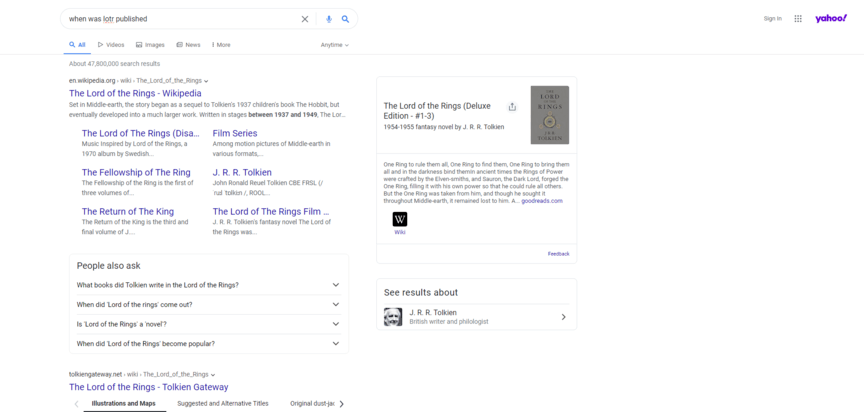Viewport: 864px width, 412px height.
Task: Open The Lord of The Rings (Disa... sublink
Action: pos(141,133)
